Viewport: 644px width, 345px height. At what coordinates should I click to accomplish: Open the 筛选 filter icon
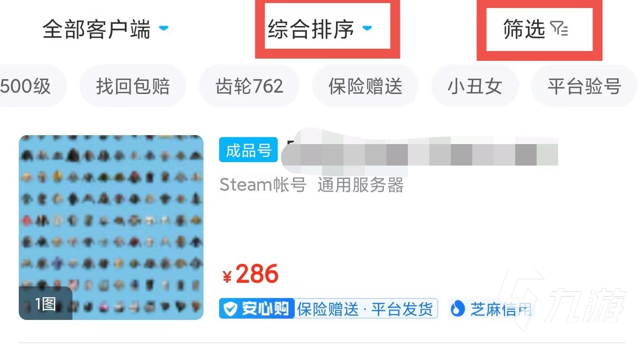pos(559,29)
